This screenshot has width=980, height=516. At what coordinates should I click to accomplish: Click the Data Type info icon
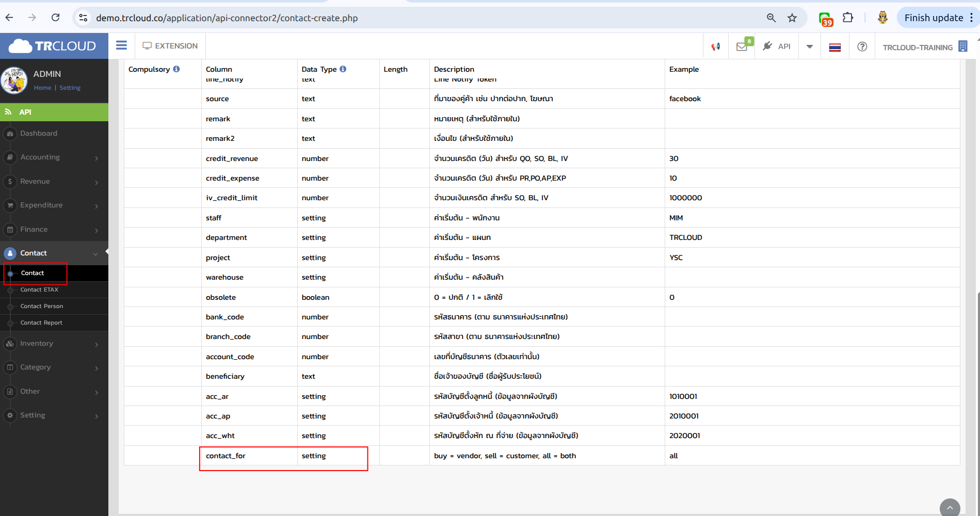343,69
